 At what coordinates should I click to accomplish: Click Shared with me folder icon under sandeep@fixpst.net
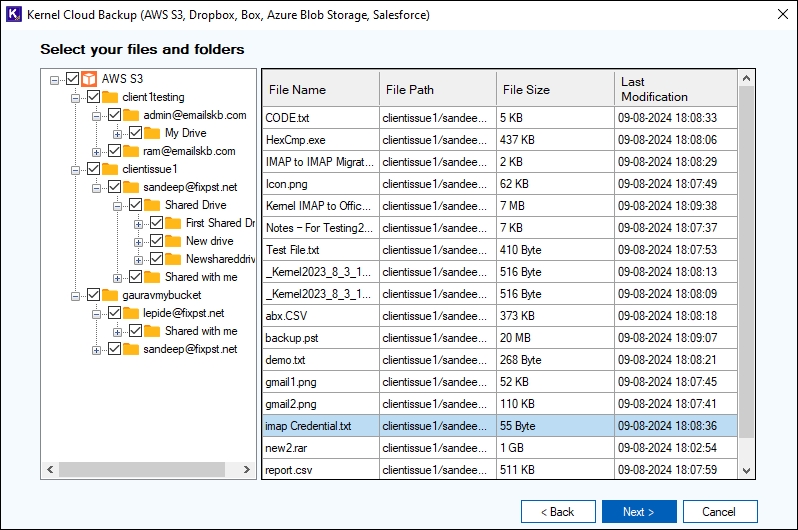click(x=152, y=277)
